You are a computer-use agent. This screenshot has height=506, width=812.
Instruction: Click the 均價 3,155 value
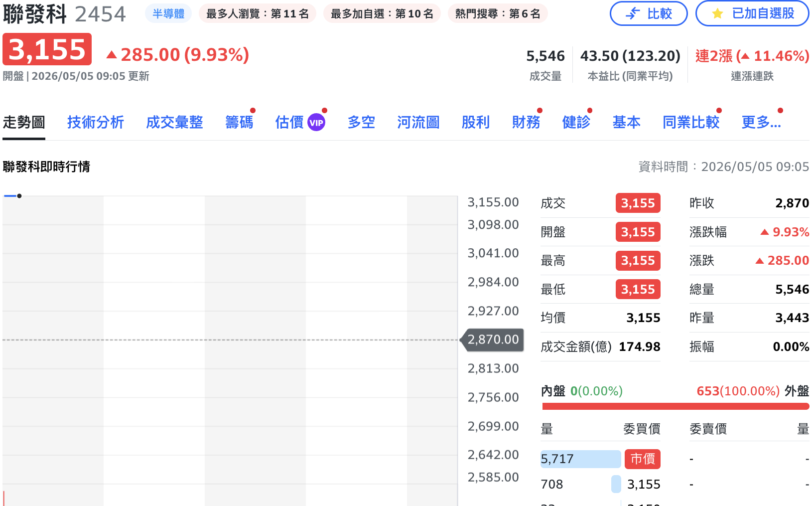643,318
